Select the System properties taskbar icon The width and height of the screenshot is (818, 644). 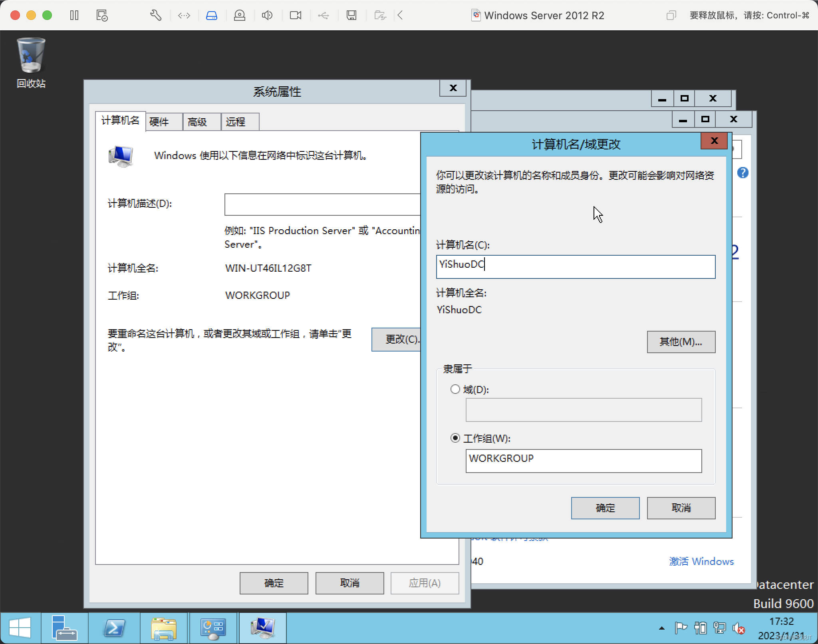[263, 628]
